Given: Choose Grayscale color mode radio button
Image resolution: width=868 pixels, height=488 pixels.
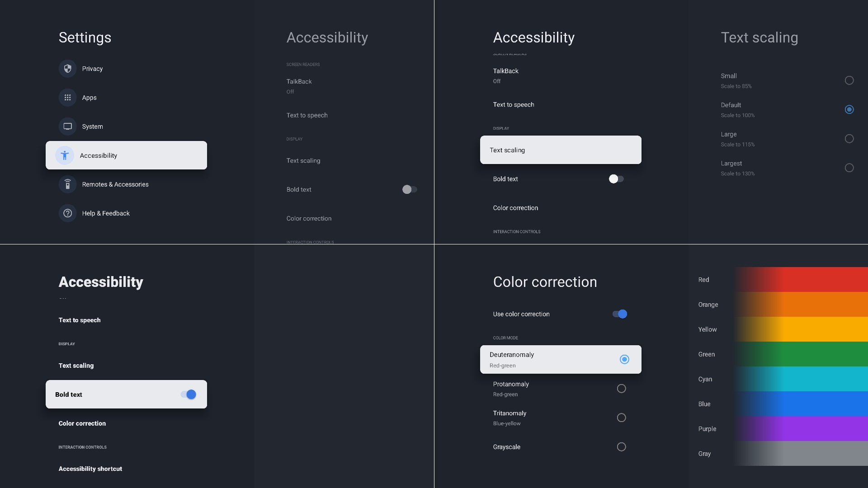Looking at the screenshot, I should point(621,447).
